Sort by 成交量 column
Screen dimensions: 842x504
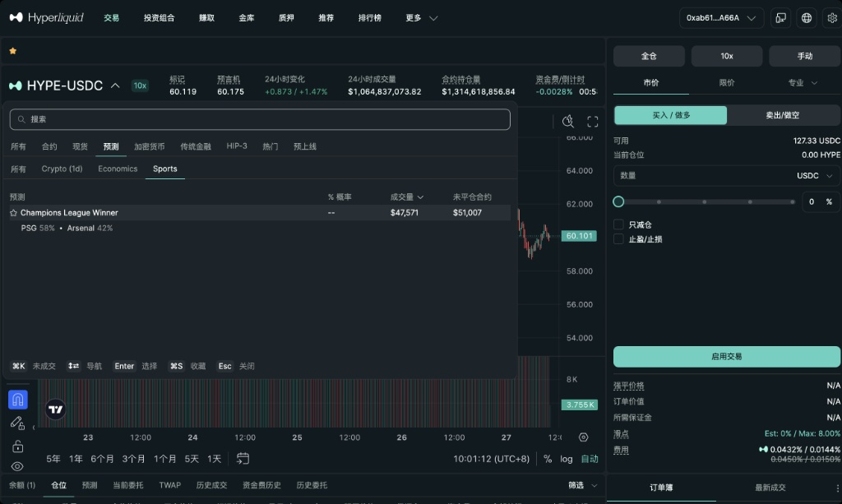pyautogui.click(x=407, y=197)
